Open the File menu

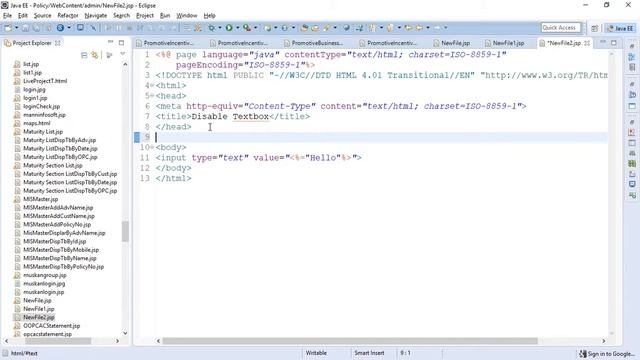(7, 16)
